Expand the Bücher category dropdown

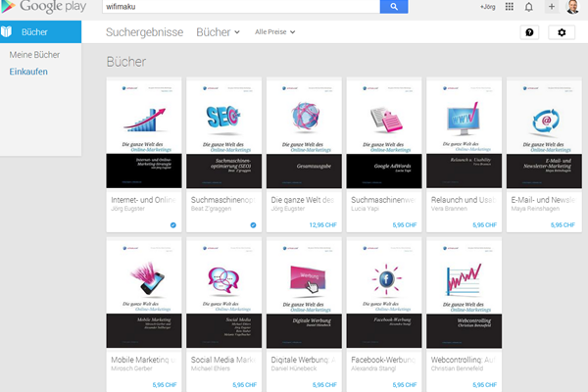tap(219, 32)
